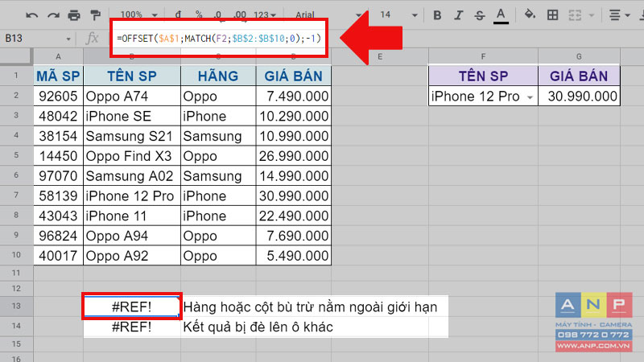The height and width of the screenshot is (362, 644).
Task: Click product code 58139
Action: (58, 195)
